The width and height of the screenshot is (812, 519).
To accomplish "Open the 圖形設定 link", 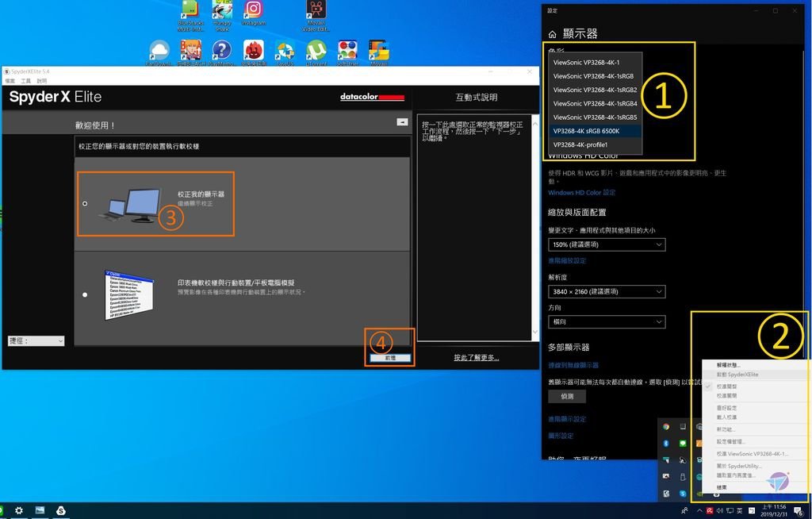I will pos(561,436).
